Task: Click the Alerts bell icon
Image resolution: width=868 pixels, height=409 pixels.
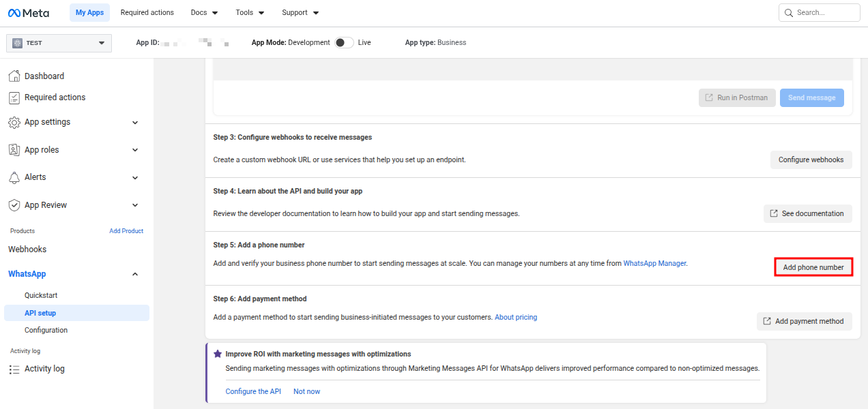Action: click(x=14, y=177)
